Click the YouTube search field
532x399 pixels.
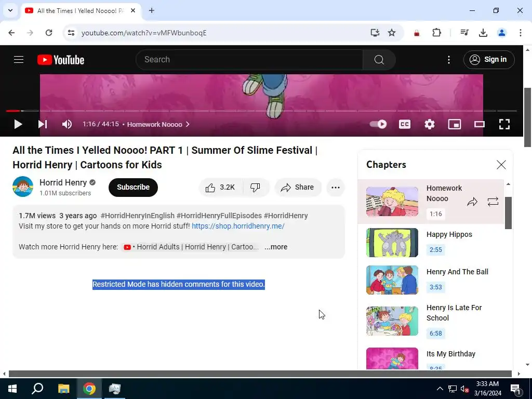pos(249,60)
